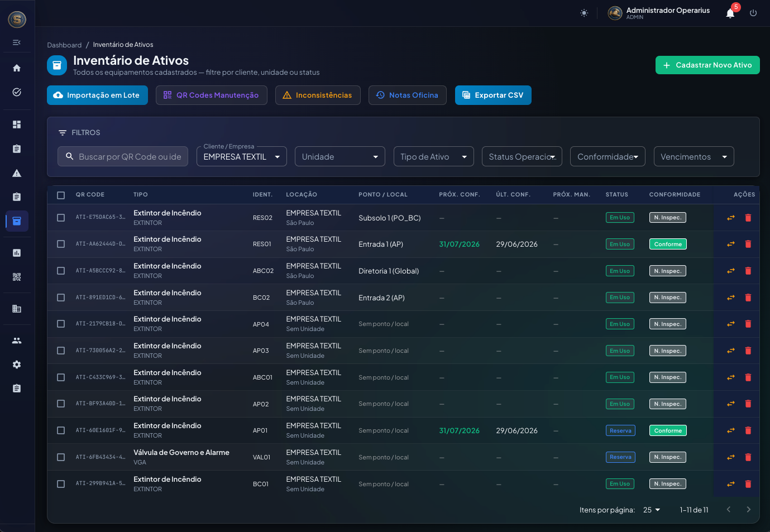Check the row for ATI-E75DAC65
This screenshot has width=770, height=532.
[x=61, y=218]
